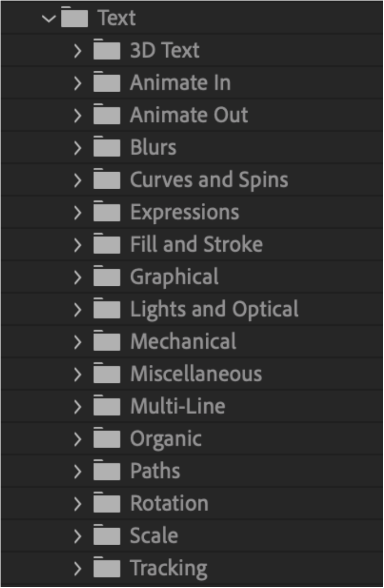Click the Graphical folder icon
This screenshot has height=588, width=384.
coord(107,275)
